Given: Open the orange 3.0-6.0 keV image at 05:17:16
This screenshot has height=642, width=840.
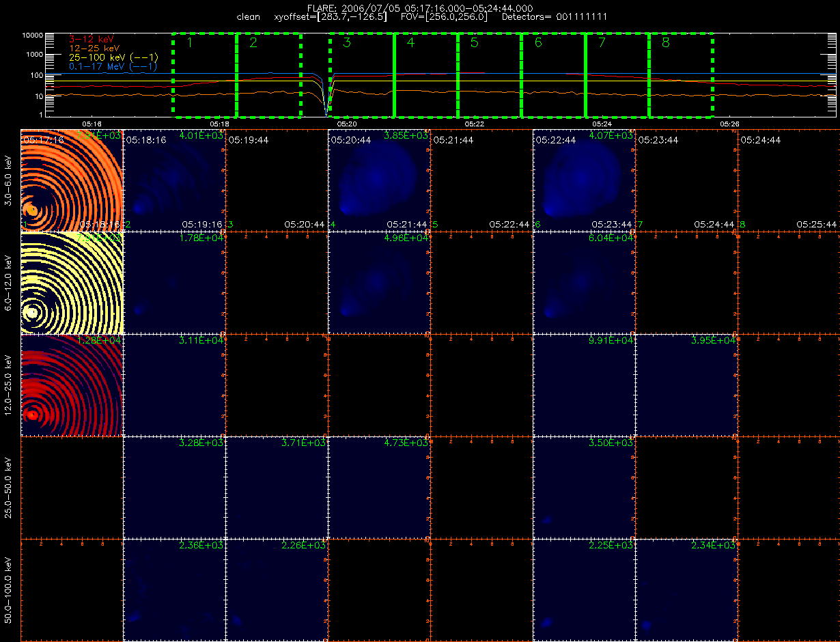Looking at the screenshot, I should pos(72,180).
